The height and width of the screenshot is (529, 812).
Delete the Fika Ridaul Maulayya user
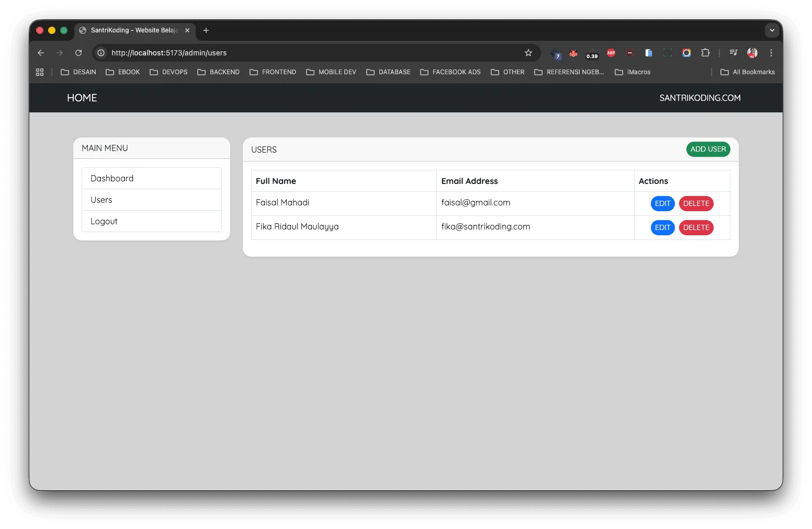696,227
